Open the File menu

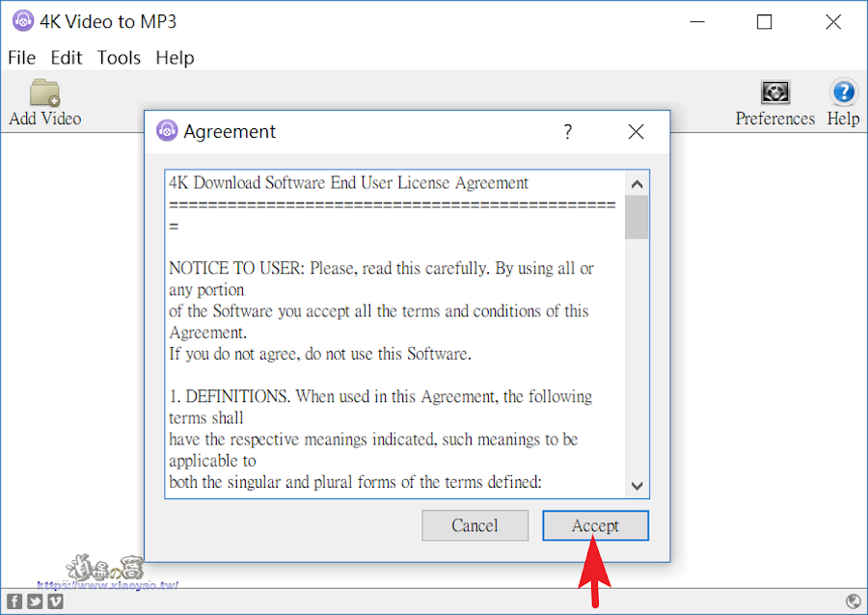coord(21,58)
